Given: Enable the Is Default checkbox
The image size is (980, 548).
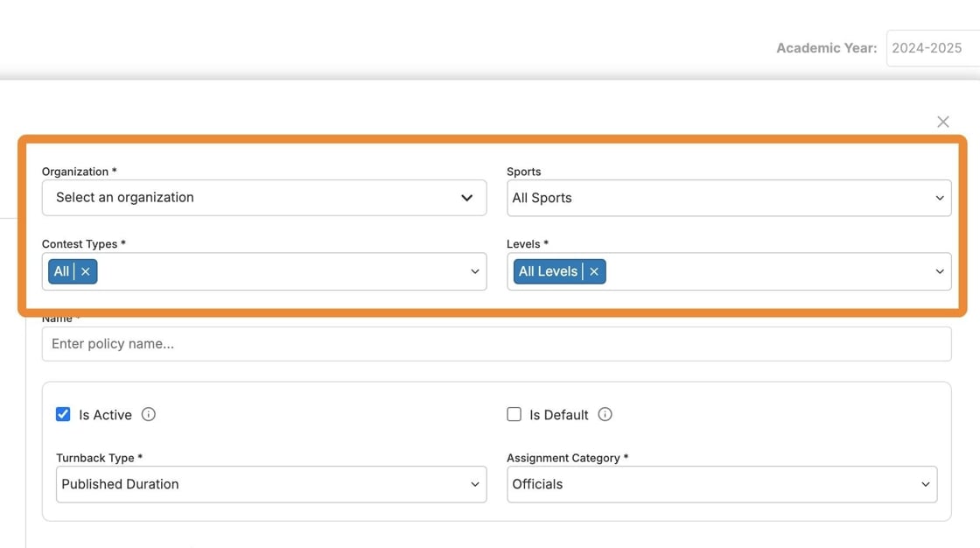Looking at the screenshot, I should (x=514, y=414).
